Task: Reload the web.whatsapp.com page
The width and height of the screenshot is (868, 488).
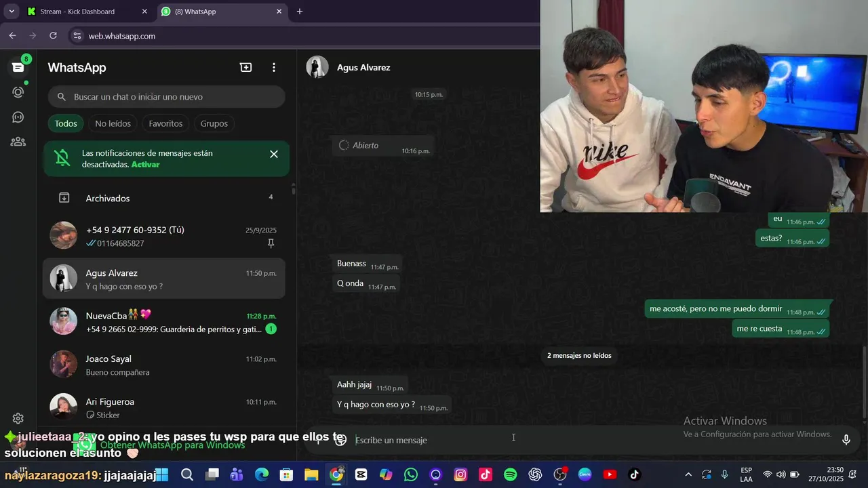Action: 53,36
